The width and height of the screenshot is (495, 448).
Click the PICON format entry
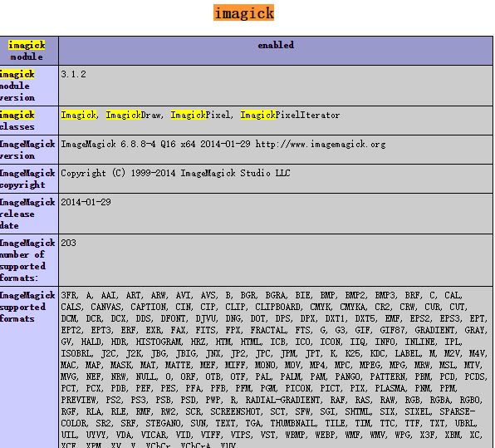tap(299, 389)
